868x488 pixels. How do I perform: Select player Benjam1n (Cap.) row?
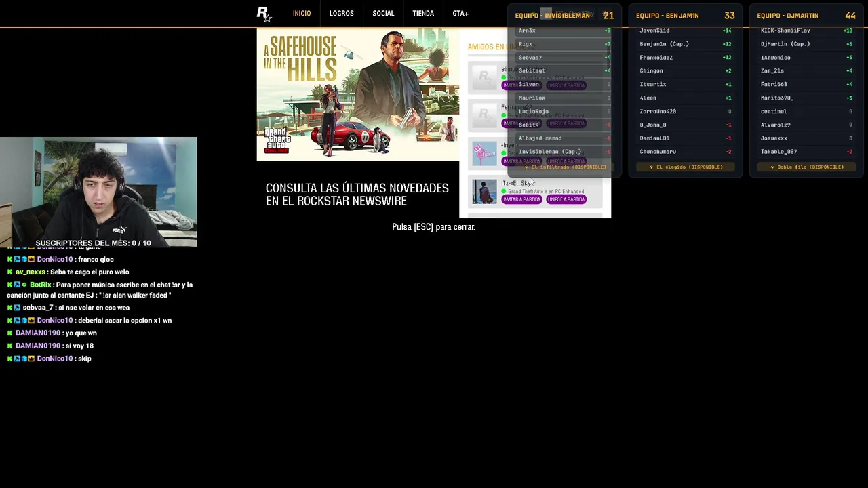click(686, 44)
